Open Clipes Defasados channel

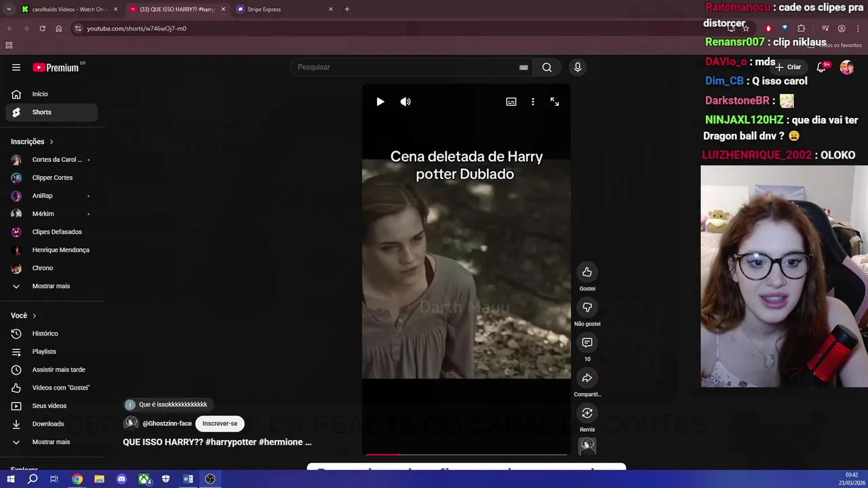pyautogui.click(x=52, y=232)
